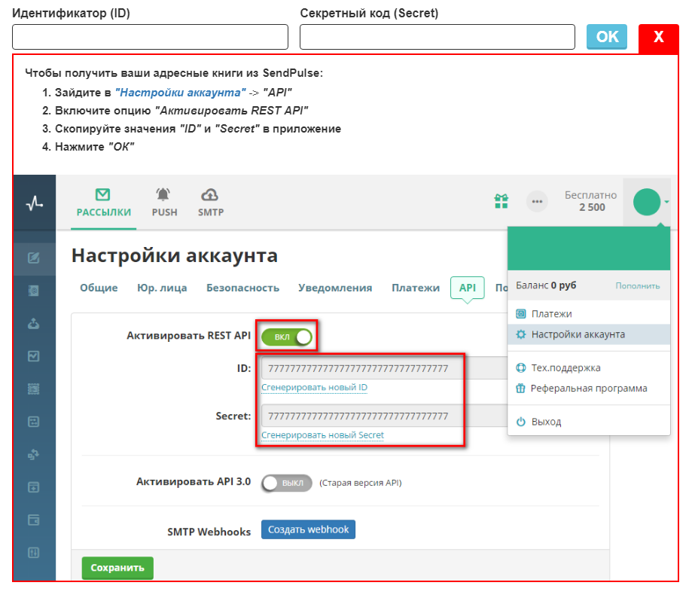The height and width of the screenshot is (616, 692).
Task: Click the cloud icon above SMTP
Action: [209, 194]
